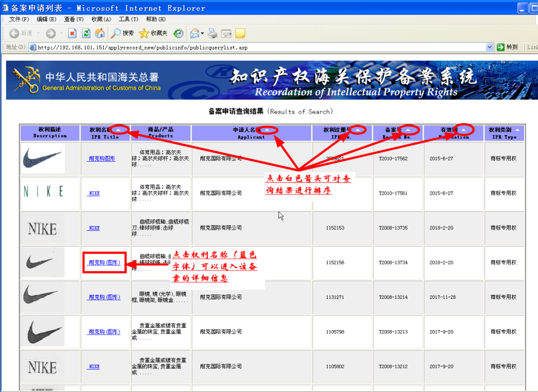538x392 pixels.
Task: Click the green NIKE thumbnail in the T2010-17561 row
Action: 42,192
